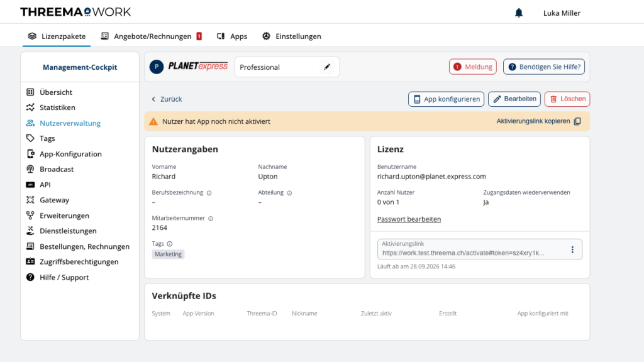Click the Threema Work logo
The height and width of the screenshot is (362, 644).
(x=75, y=12)
